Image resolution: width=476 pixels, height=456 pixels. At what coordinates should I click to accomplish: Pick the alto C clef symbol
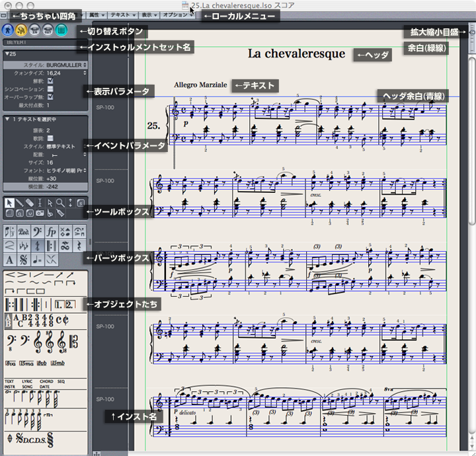click(74, 342)
